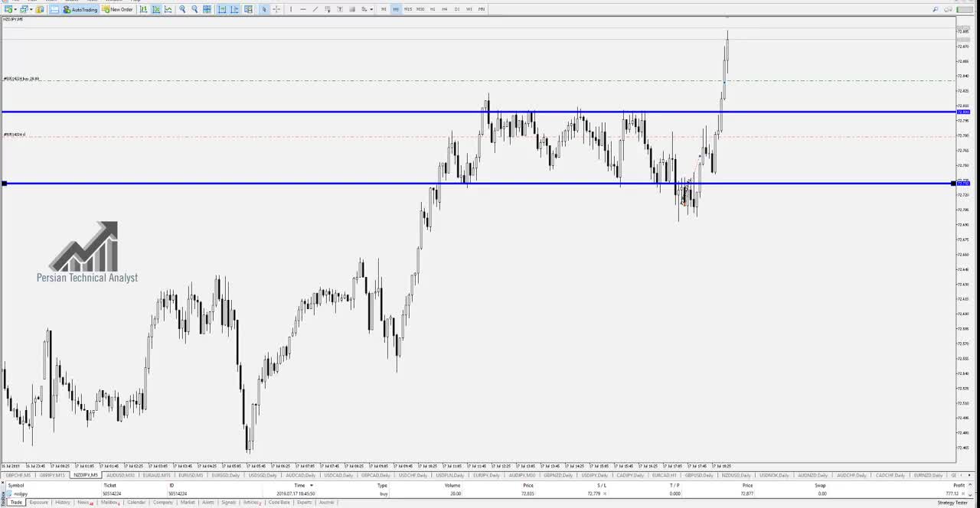Open the Code Base terminal tab
The image size is (980, 508).
pyautogui.click(x=279, y=502)
